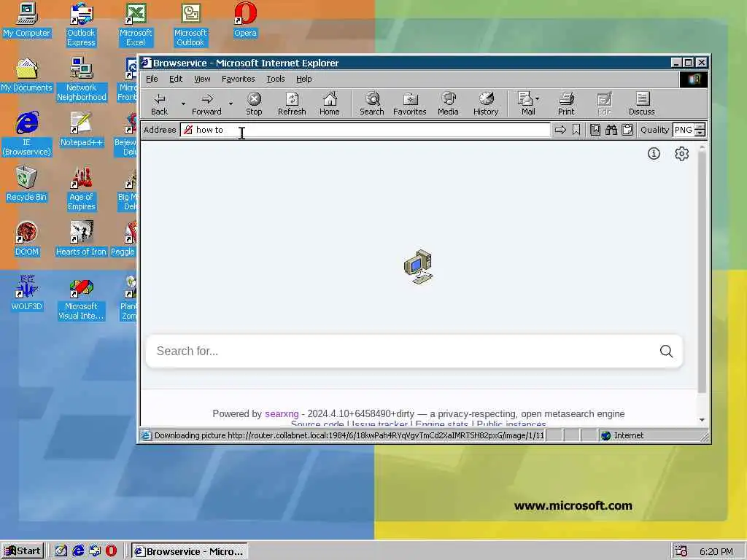Click the scrollbar down arrow

(x=702, y=420)
